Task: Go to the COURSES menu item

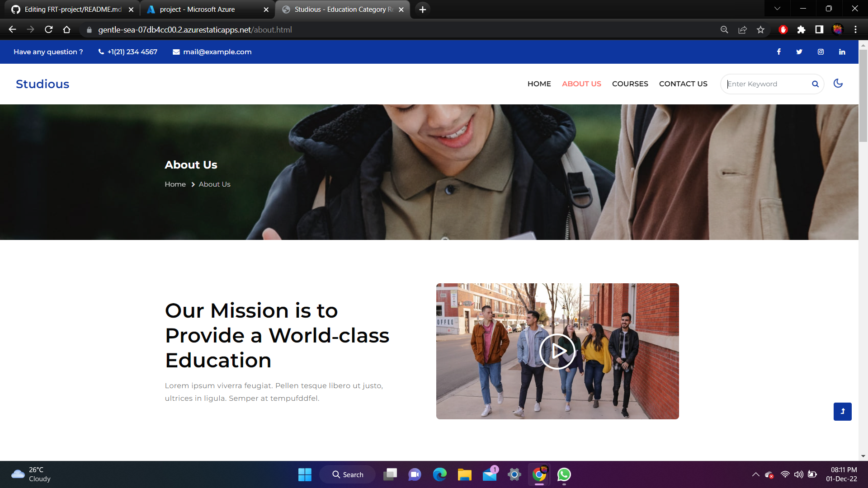Action: click(x=630, y=84)
